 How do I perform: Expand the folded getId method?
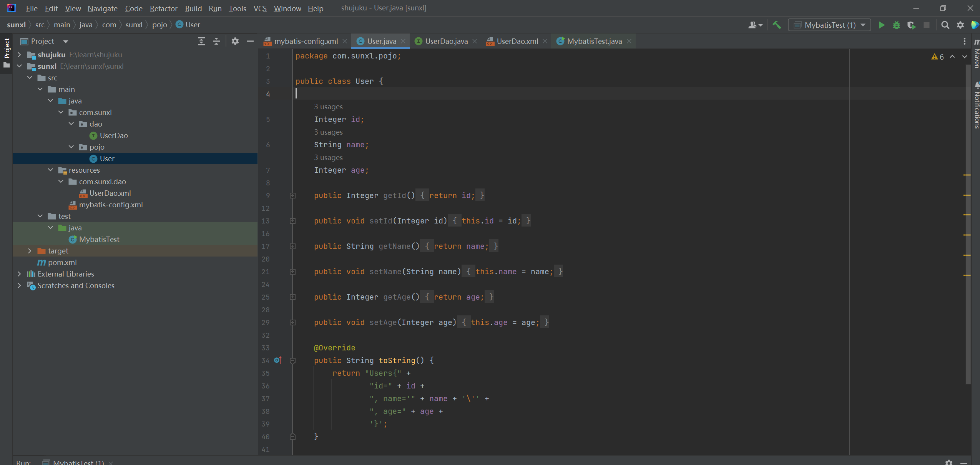(x=292, y=195)
